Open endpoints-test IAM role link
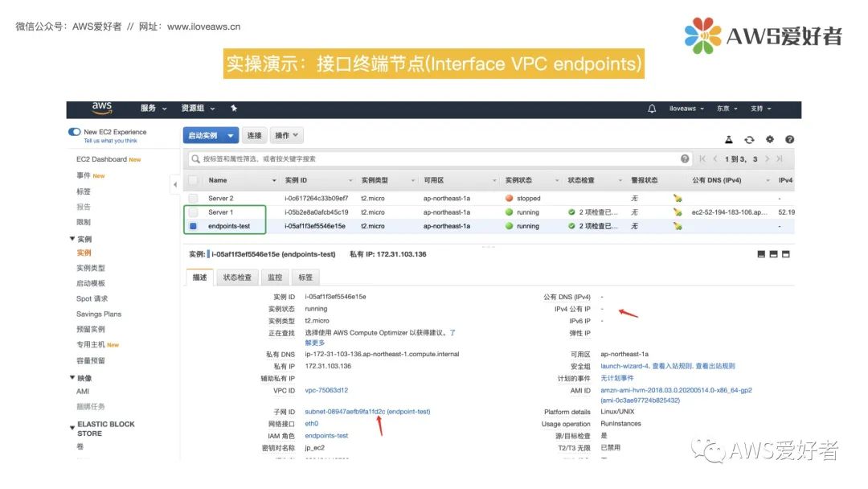Screen dimensions: 868x489 [326, 436]
